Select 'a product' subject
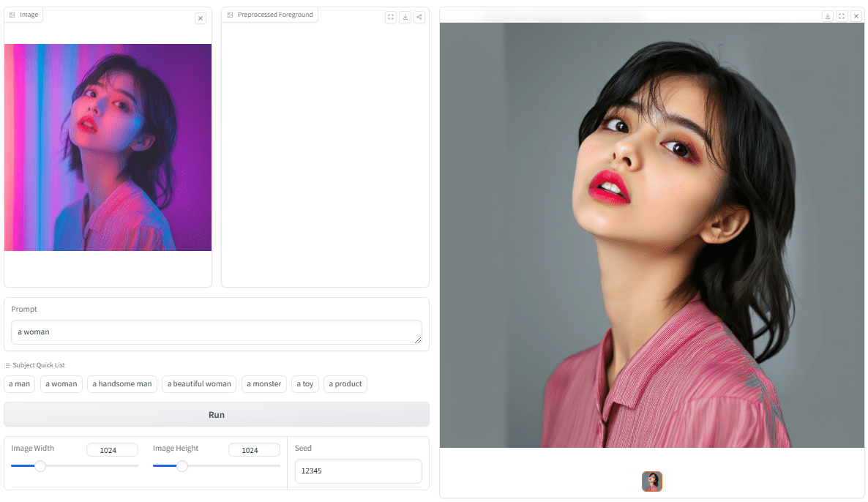Viewport: 868px width, 502px height. coord(345,384)
